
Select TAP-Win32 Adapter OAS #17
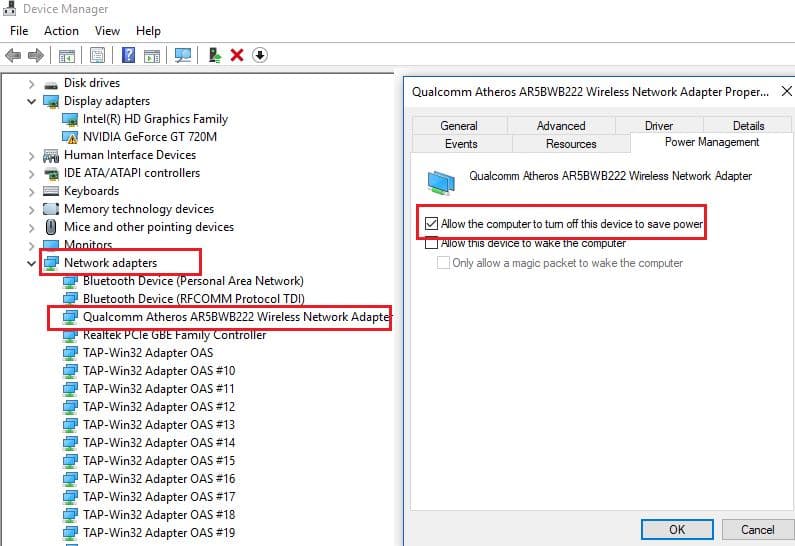pyautogui.click(x=159, y=497)
